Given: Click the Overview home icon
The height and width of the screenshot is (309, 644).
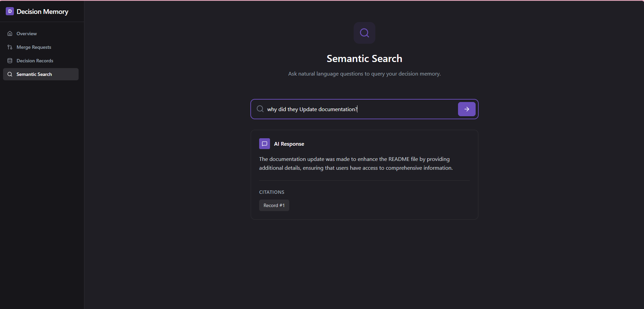Looking at the screenshot, I should point(10,34).
